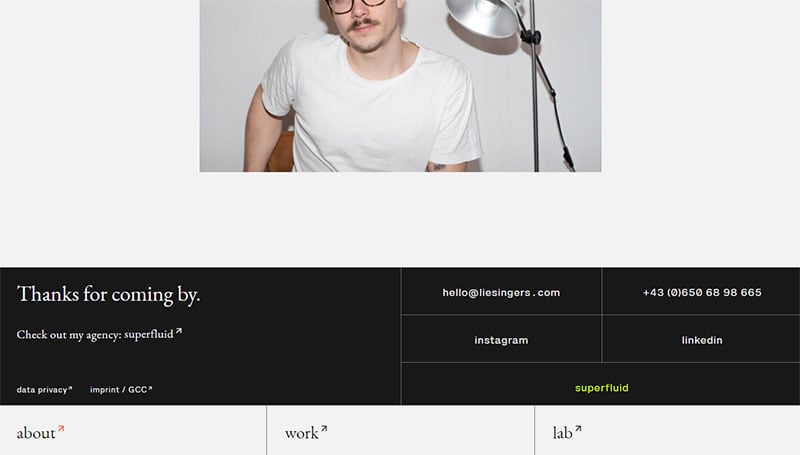Click the green superfluid button
800x455 pixels.
point(602,388)
